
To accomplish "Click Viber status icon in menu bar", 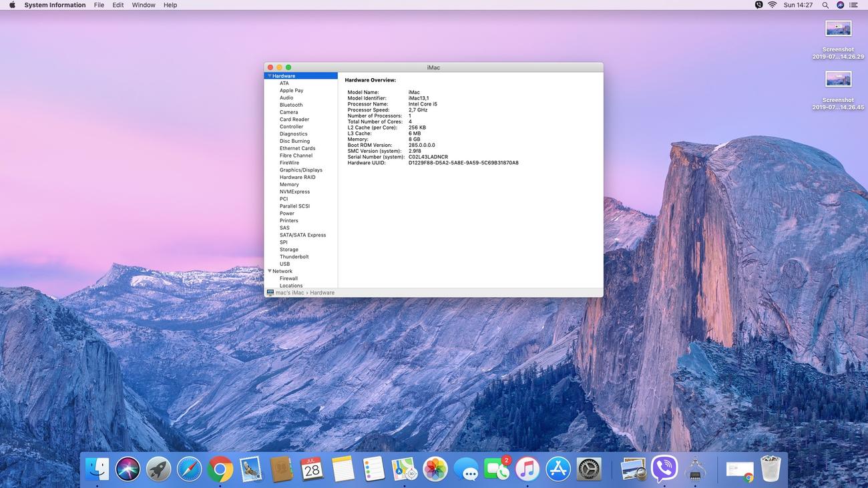I will [758, 5].
